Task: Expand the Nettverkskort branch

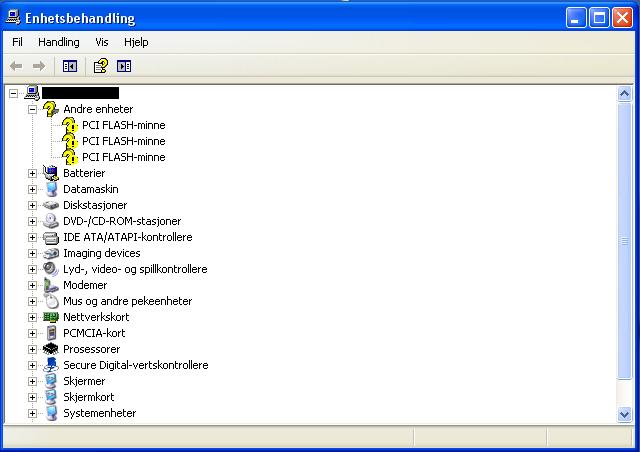Action: [x=32, y=317]
